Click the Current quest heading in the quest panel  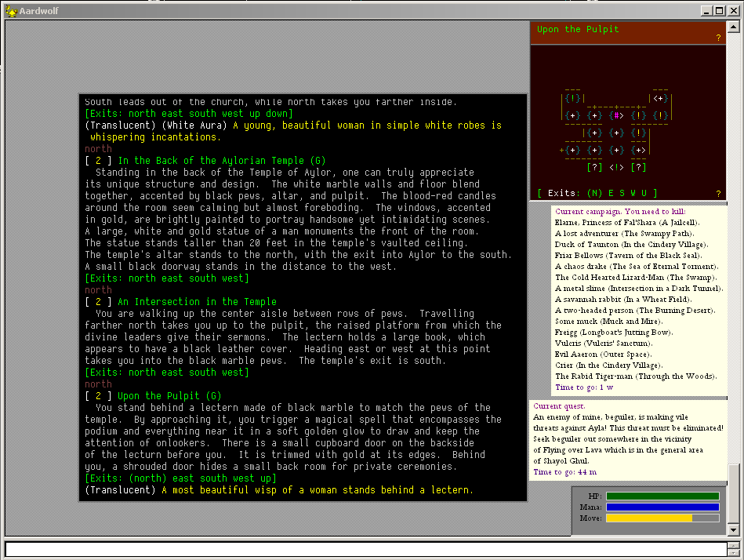pos(558,406)
